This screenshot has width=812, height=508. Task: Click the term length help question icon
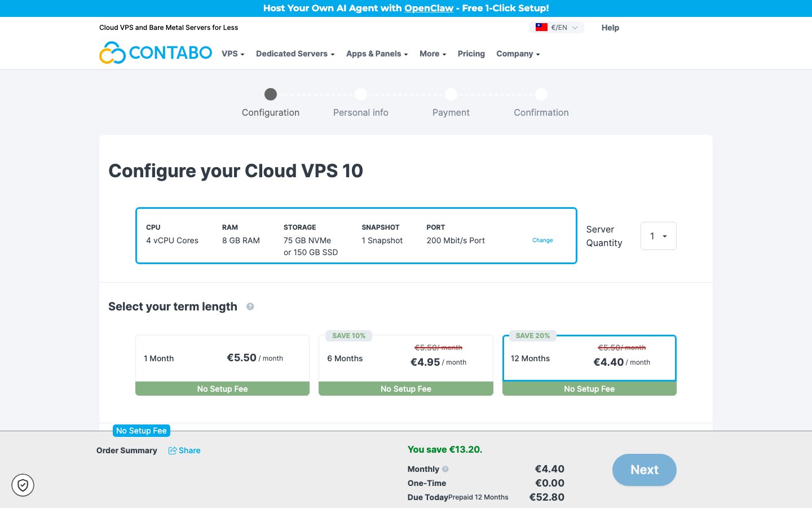250,306
